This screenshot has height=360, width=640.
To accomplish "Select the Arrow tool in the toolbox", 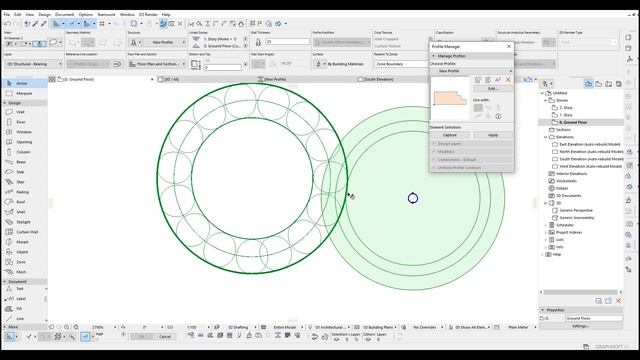I will [24, 83].
